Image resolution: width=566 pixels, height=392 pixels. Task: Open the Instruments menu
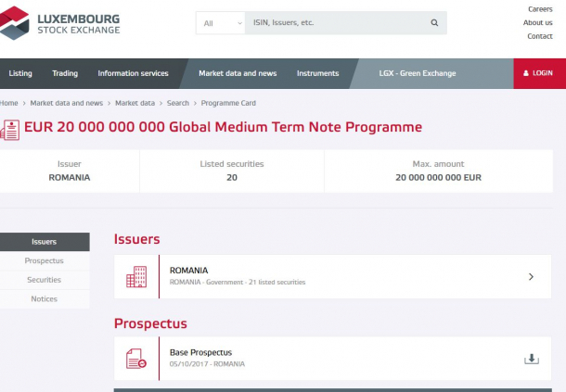pyautogui.click(x=317, y=73)
